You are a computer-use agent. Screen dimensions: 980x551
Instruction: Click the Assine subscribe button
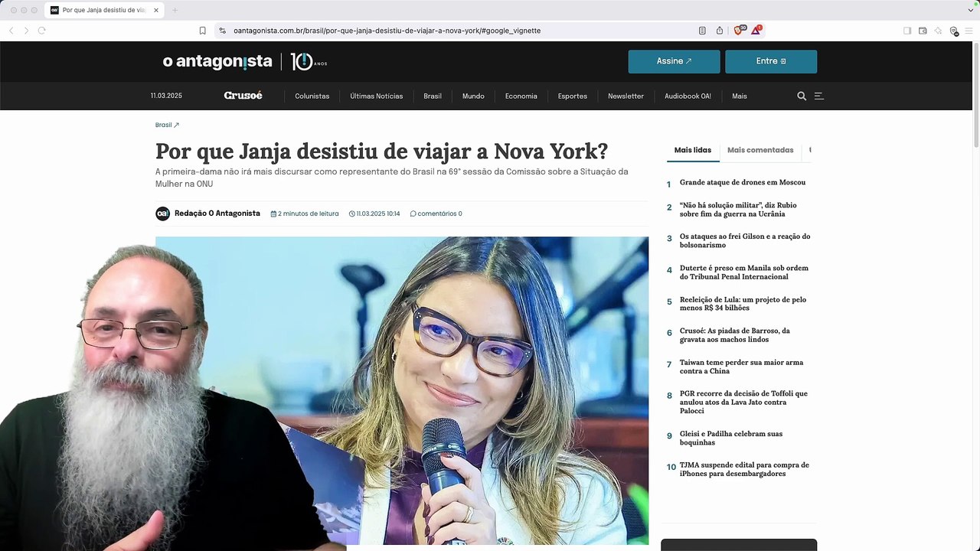(x=674, y=61)
